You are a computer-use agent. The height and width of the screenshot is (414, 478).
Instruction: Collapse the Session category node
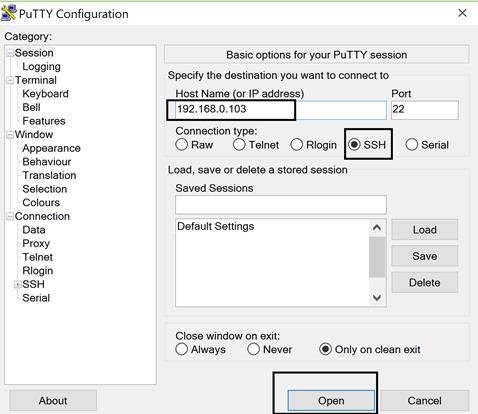[10, 53]
